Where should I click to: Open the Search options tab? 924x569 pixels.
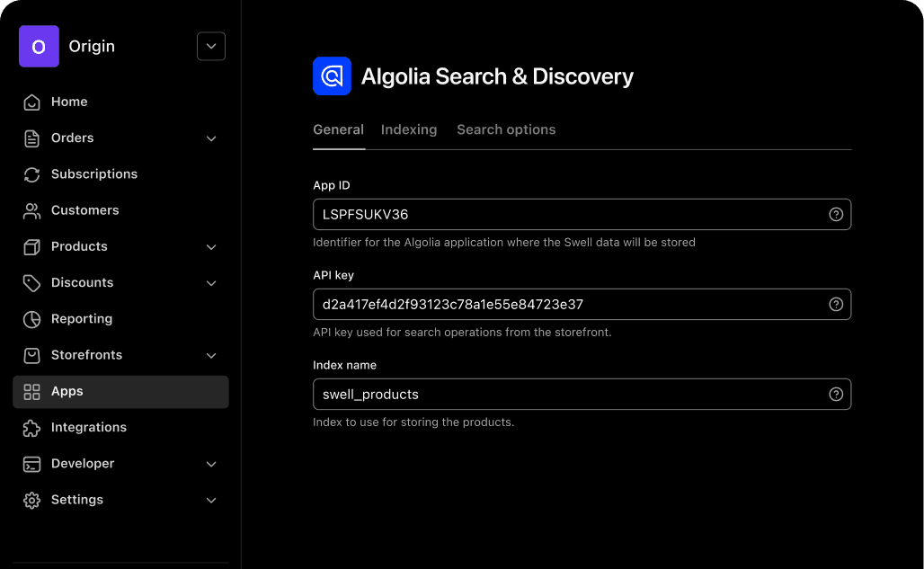pyautogui.click(x=506, y=129)
